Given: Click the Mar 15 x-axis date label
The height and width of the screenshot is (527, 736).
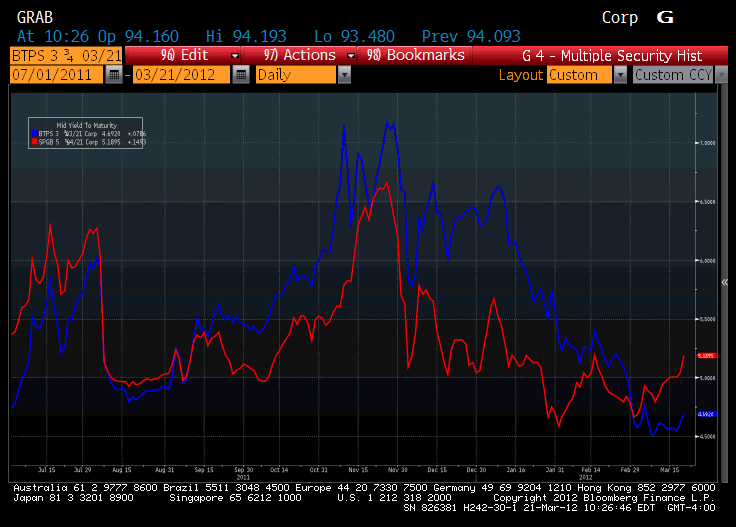Looking at the screenshot, I should (670, 470).
